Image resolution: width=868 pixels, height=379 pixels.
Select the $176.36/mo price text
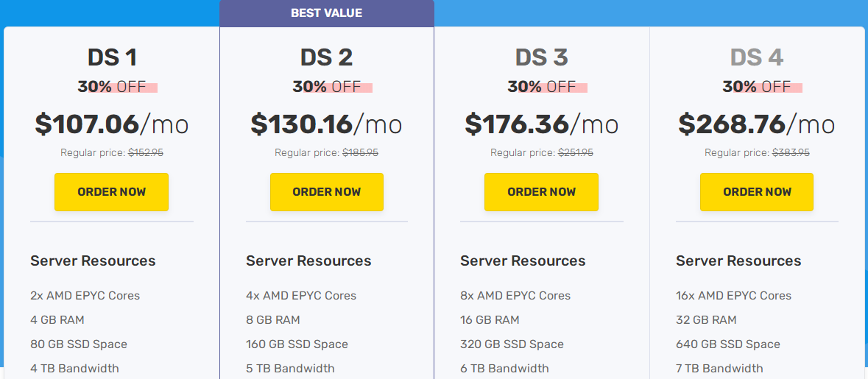pyautogui.click(x=541, y=124)
